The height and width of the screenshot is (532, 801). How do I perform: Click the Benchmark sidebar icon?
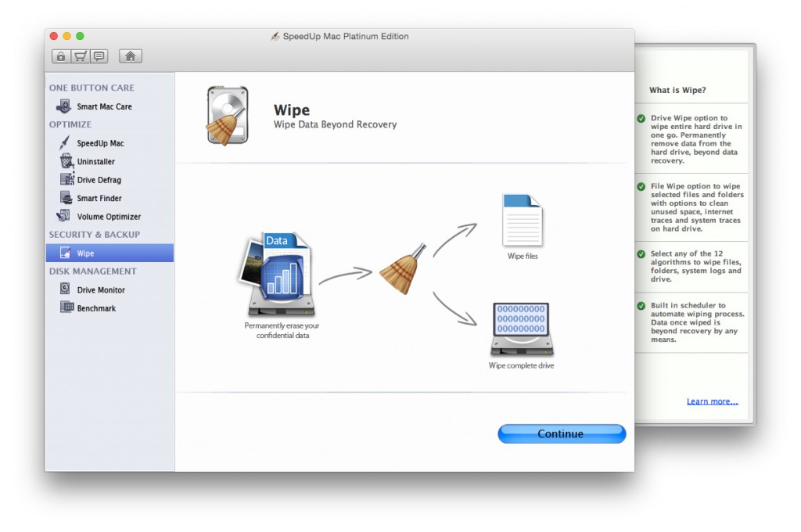tap(67, 307)
